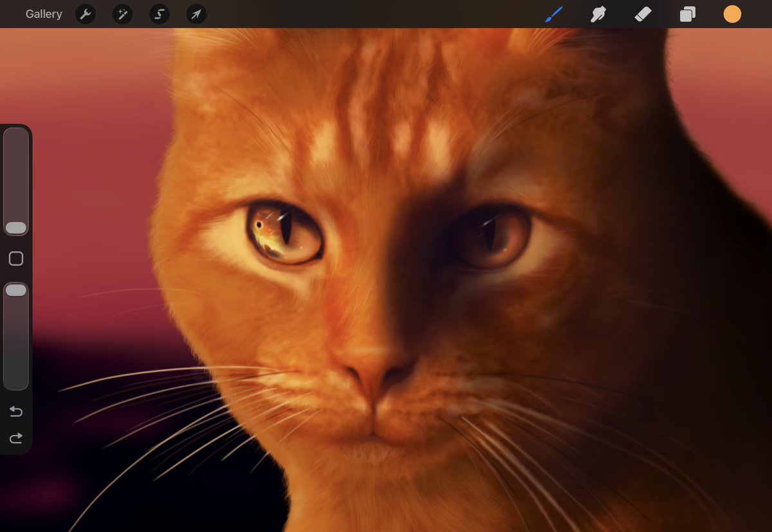The image size is (772, 532).
Task: Click the brush opacity slider handle
Action: click(16, 291)
